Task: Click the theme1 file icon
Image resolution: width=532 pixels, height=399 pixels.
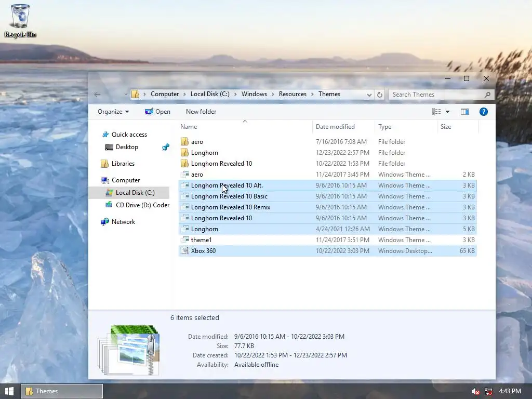Action: [184, 240]
